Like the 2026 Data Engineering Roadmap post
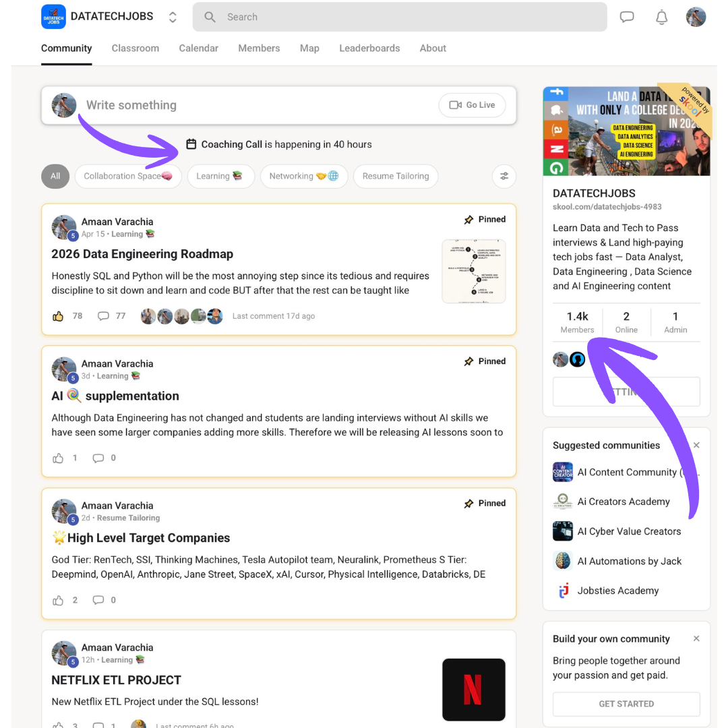 (58, 316)
